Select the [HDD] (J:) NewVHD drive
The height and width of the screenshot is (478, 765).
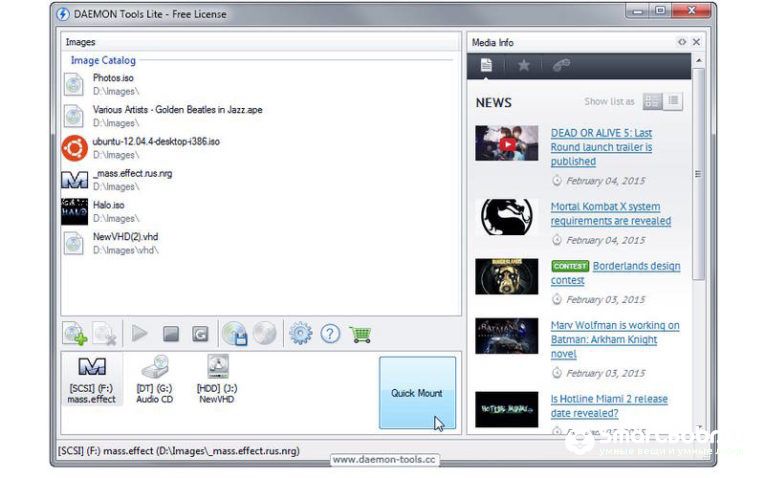217,379
